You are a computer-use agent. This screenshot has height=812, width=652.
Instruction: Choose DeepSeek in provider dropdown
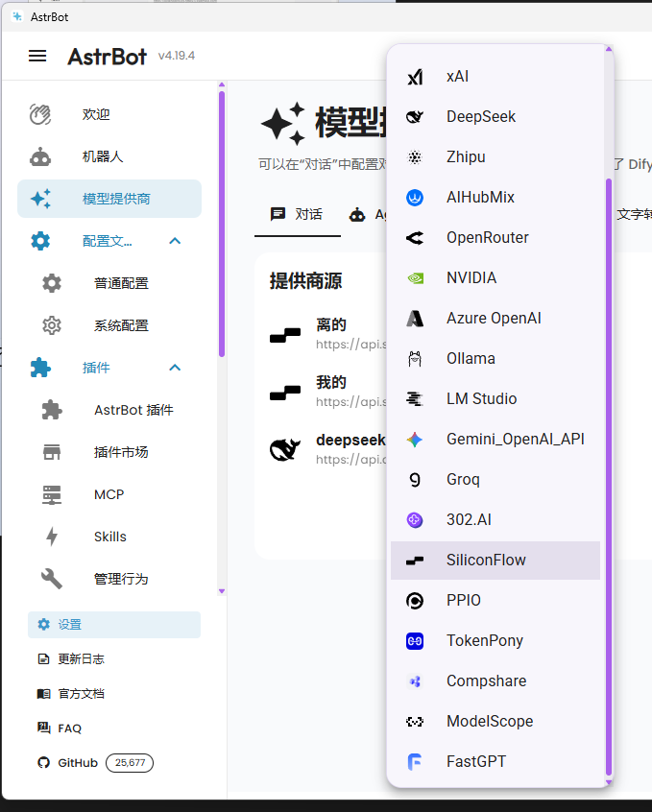pyautogui.click(x=495, y=117)
